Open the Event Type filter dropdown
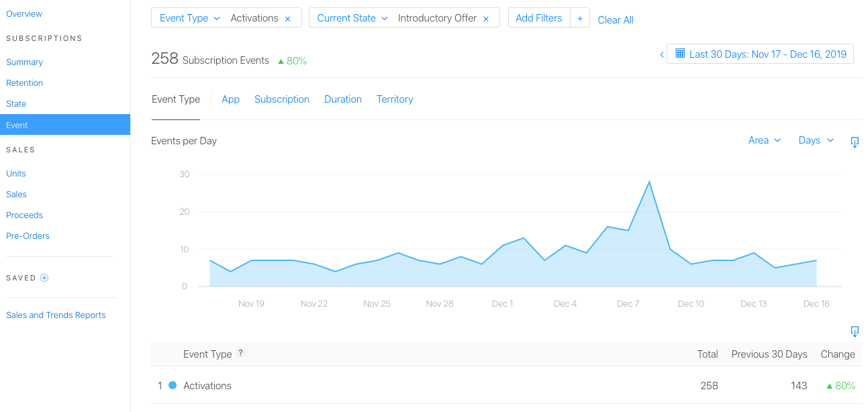The image size is (868, 412). click(x=190, y=18)
